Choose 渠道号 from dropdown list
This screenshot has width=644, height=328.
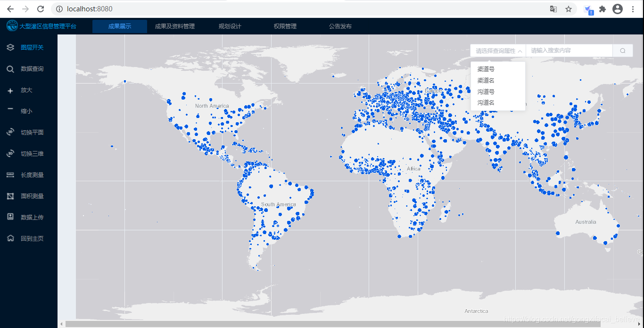point(498,69)
